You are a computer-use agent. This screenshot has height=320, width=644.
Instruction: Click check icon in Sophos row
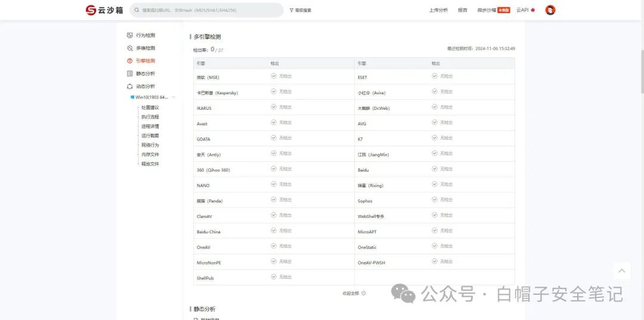pyautogui.click(x=435, y=199)
